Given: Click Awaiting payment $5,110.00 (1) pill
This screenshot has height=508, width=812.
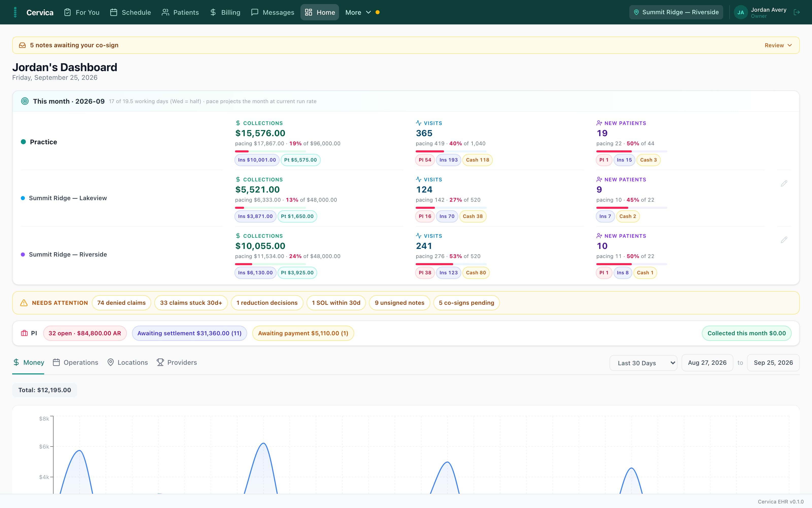Looking at the screenshot, I should coord(303,333).
